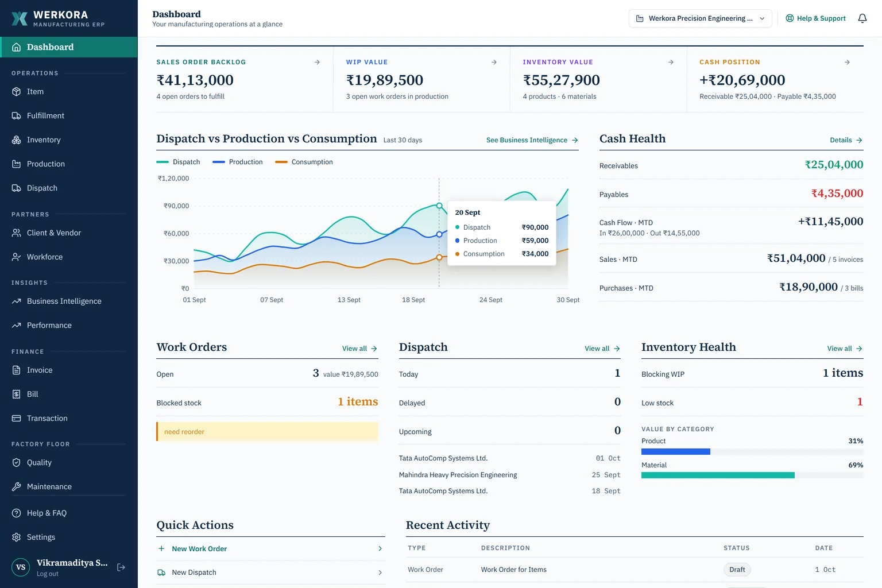The height and width of the screenshot is (588, 882).
Task: Click the notification bell icon
Action: (x=862, y=18)
